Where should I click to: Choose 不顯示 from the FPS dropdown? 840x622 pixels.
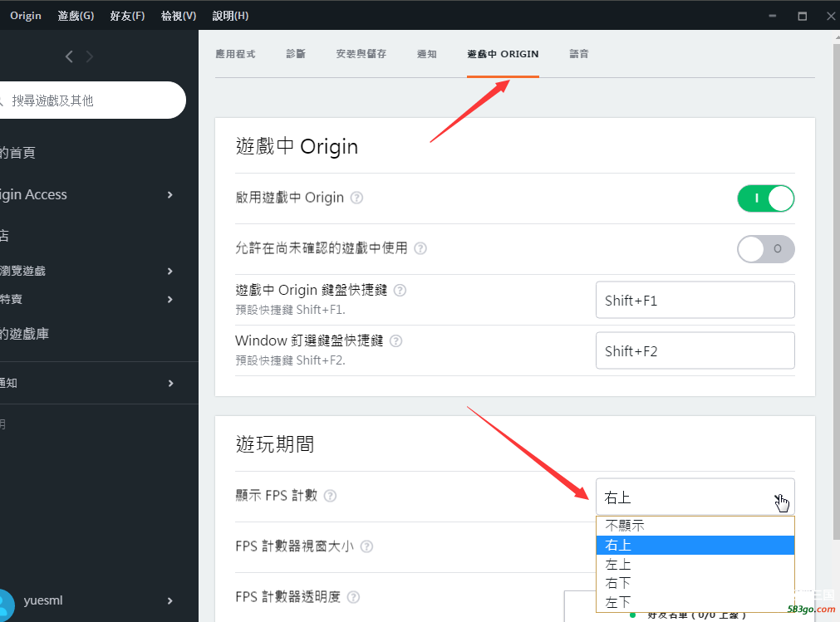[695, 526]
